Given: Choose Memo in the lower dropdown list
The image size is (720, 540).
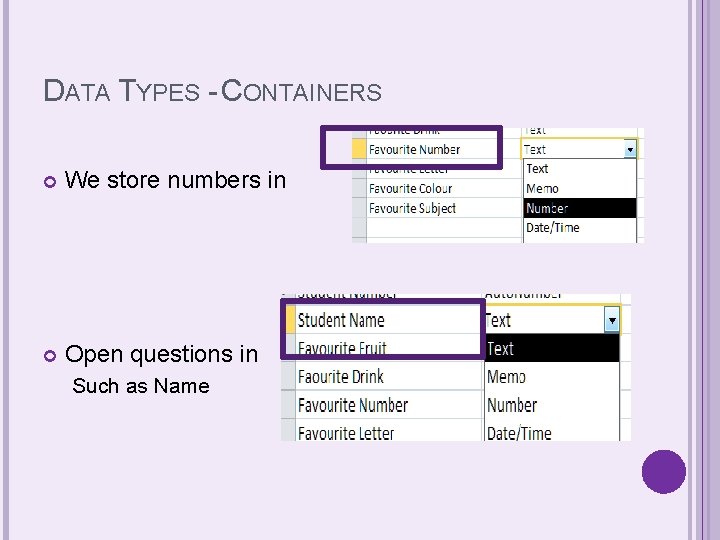Looking at the screenshot, I should coord(552,377).
